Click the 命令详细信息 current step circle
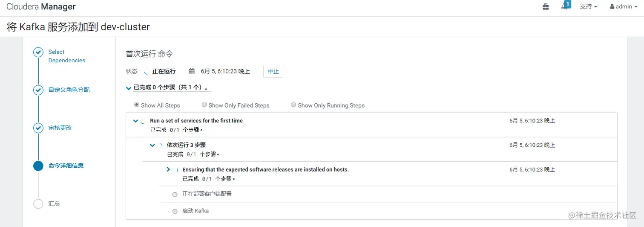Image resolution: width=644 pixels, height=227 pixels. point(38,166)
